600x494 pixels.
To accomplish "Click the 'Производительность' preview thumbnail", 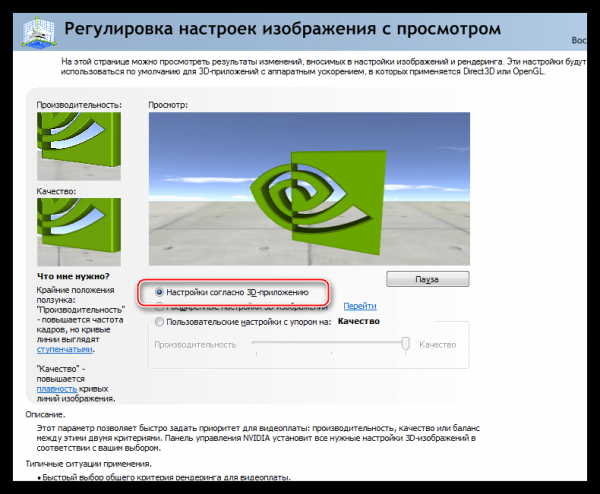I will pos(79,146).
